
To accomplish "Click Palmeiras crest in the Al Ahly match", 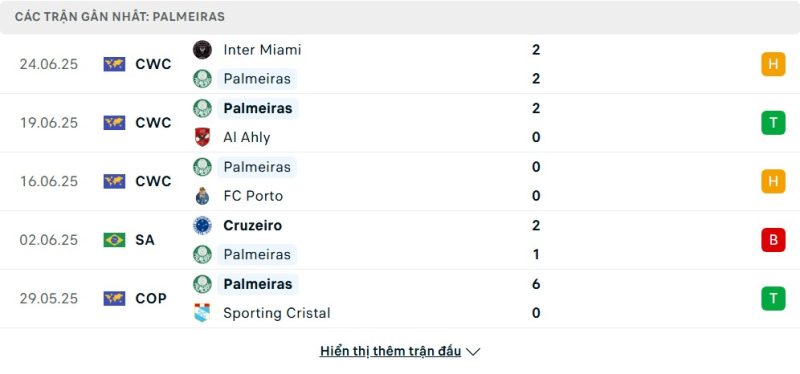I will (x=203, y=108).
